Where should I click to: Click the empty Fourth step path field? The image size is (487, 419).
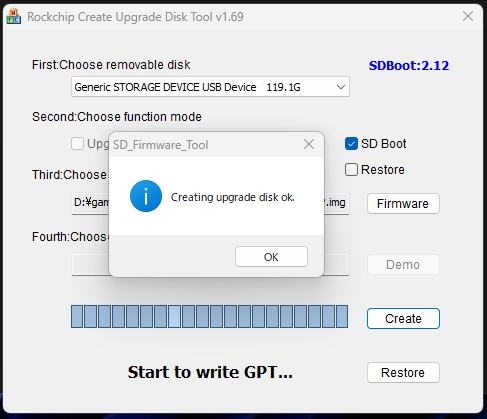pyautogui.click(x=210, y=265)
